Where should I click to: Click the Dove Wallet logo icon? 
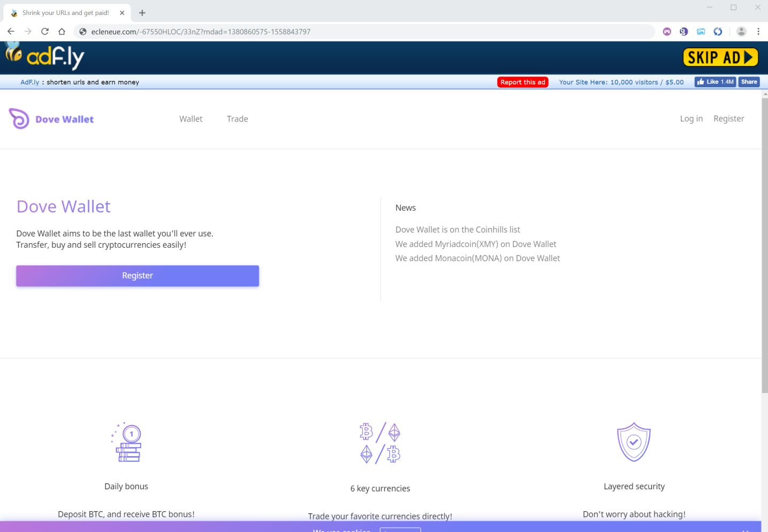[19, 119]
